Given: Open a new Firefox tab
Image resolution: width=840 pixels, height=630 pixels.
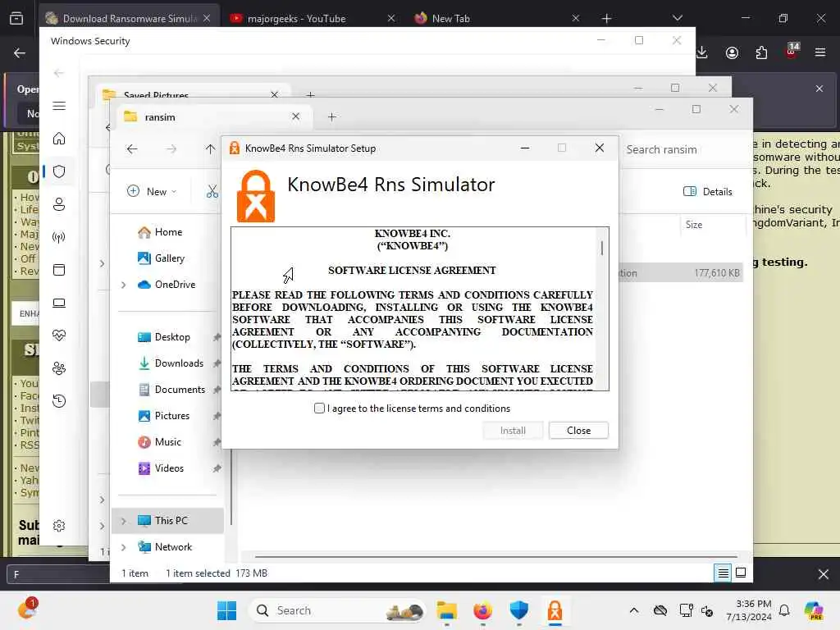Looking at the screenshot, I should pos(606,18).
